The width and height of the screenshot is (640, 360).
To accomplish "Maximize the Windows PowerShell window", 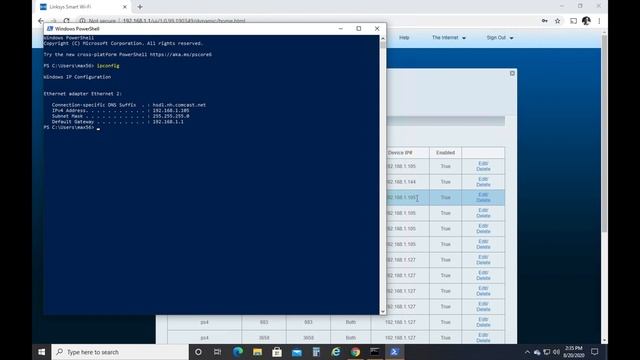I will pyautogui.click(x=359, y=29).
